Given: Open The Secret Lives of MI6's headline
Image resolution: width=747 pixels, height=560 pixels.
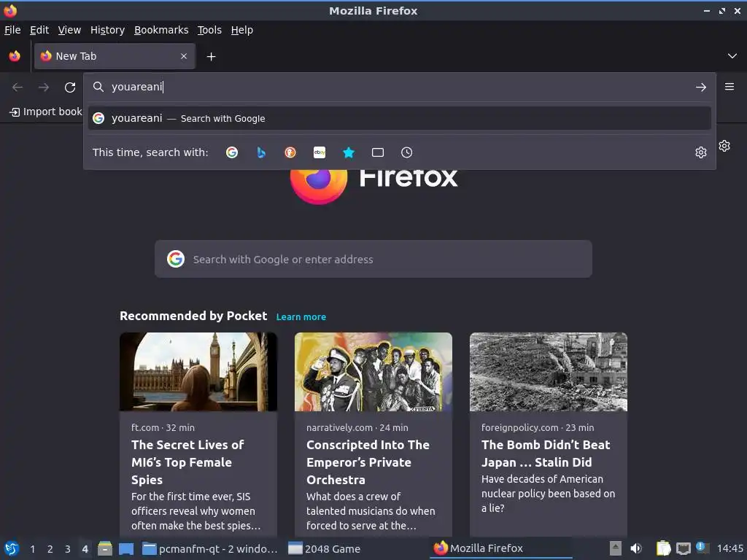Looking at the screenshot, I should [187, 462].
